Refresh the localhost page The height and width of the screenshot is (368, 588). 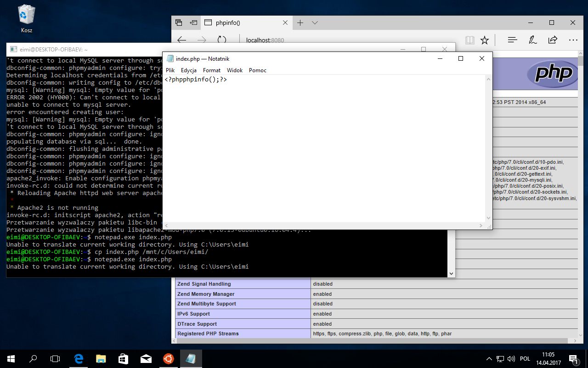[x=222, y=40]
